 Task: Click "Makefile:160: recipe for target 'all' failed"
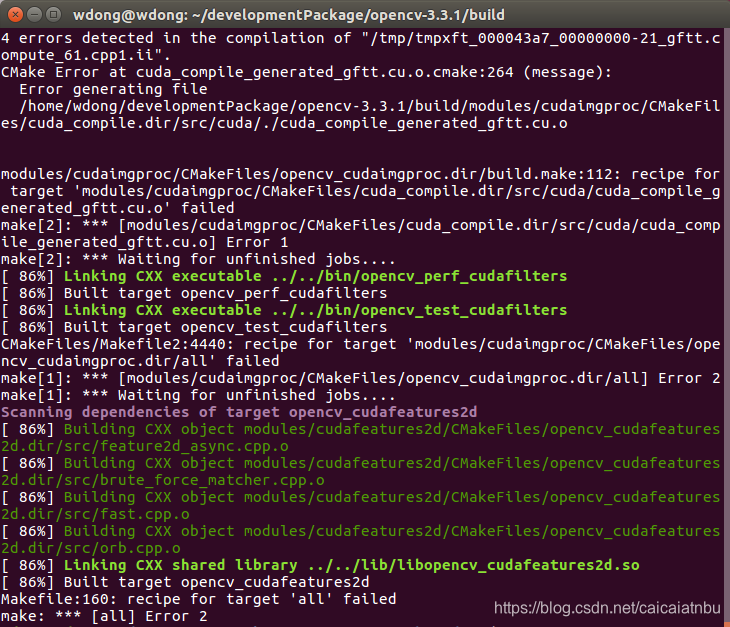[198, 599]
